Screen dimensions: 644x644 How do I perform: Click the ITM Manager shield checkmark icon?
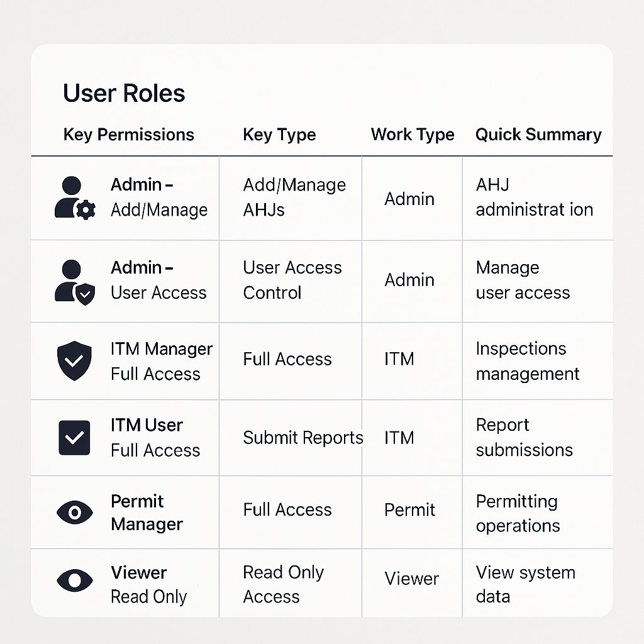(x=74, y=360)
